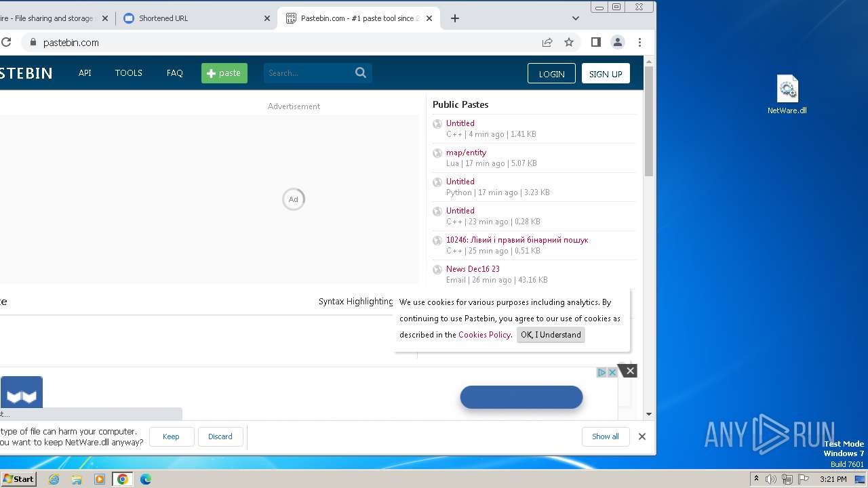Click the LOGIN button
868x488 pixels.
(551, 73)
